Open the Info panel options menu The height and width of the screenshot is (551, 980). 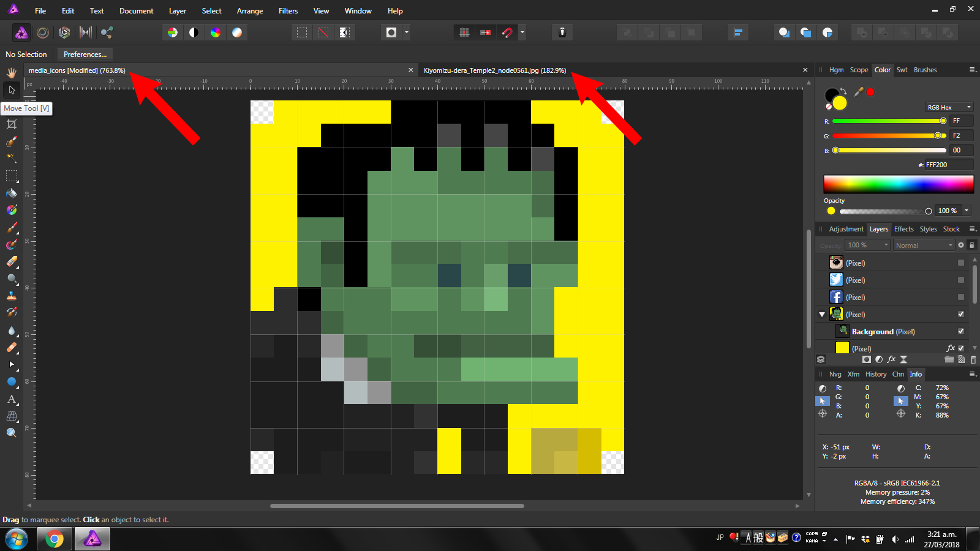coord(972,374)
